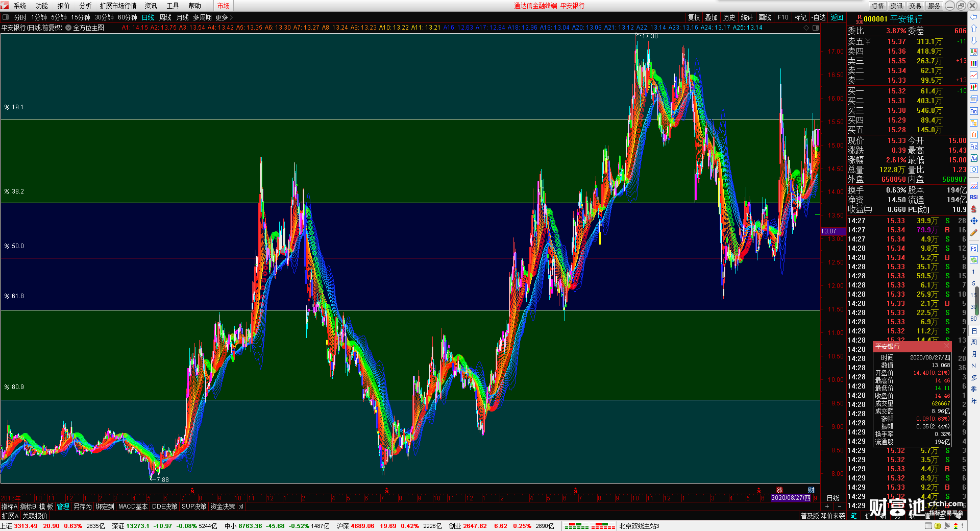Screen dimensions: 980x531
Task: Click the small square icon left of 分时
Action: (x=6, y=17)
